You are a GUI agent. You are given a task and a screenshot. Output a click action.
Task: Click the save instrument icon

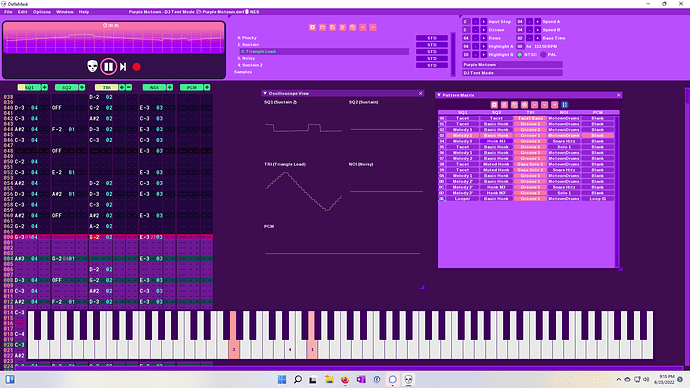click(333, 27)
